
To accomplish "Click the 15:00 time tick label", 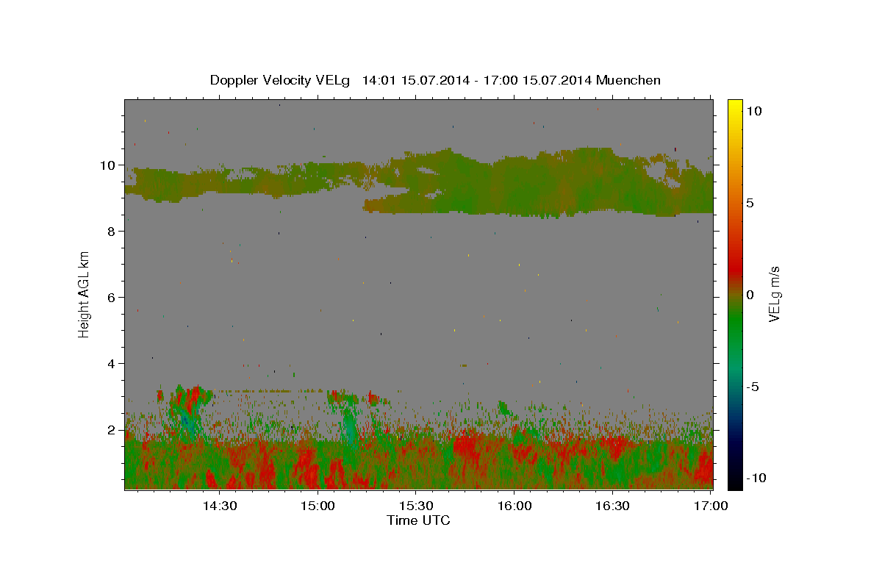I will click(318, 506).
